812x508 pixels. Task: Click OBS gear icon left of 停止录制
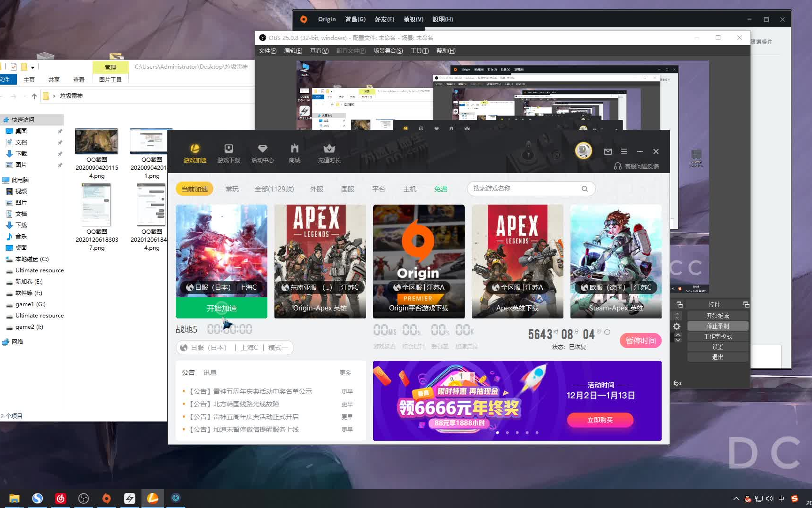click(677, 326)
